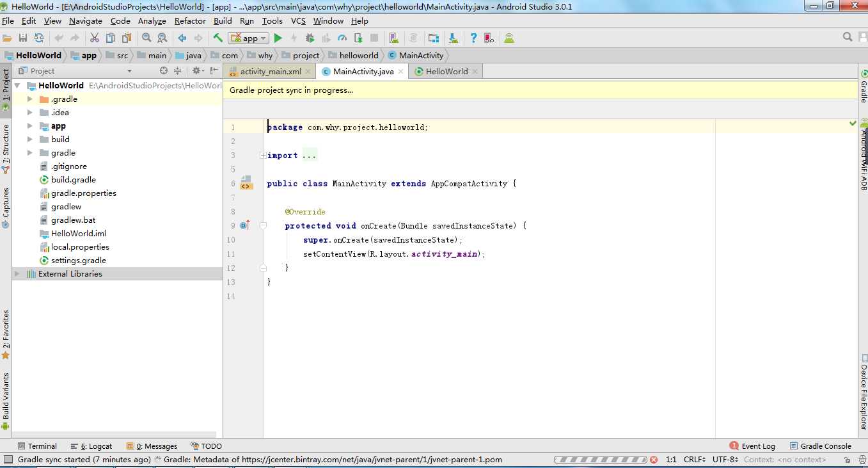Select build.gradle file in project tree
868x468 pixels.
pyautogui.click(x=73, y=180)
